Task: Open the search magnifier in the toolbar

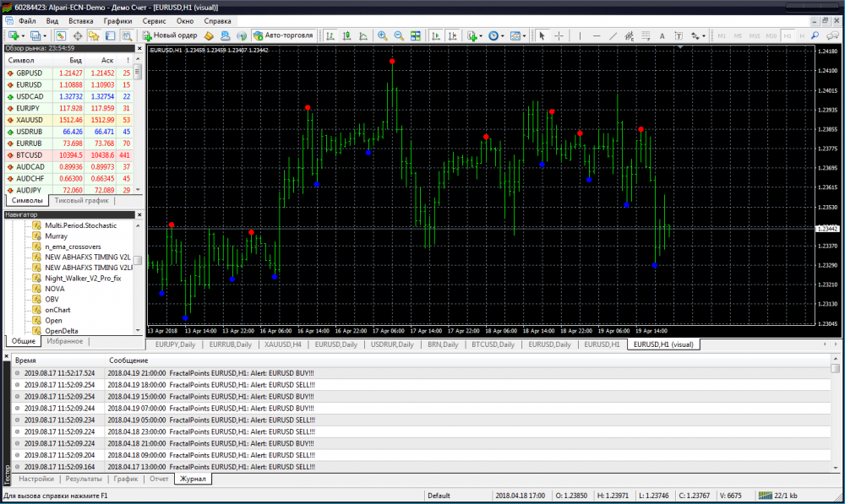Action: 815,35
